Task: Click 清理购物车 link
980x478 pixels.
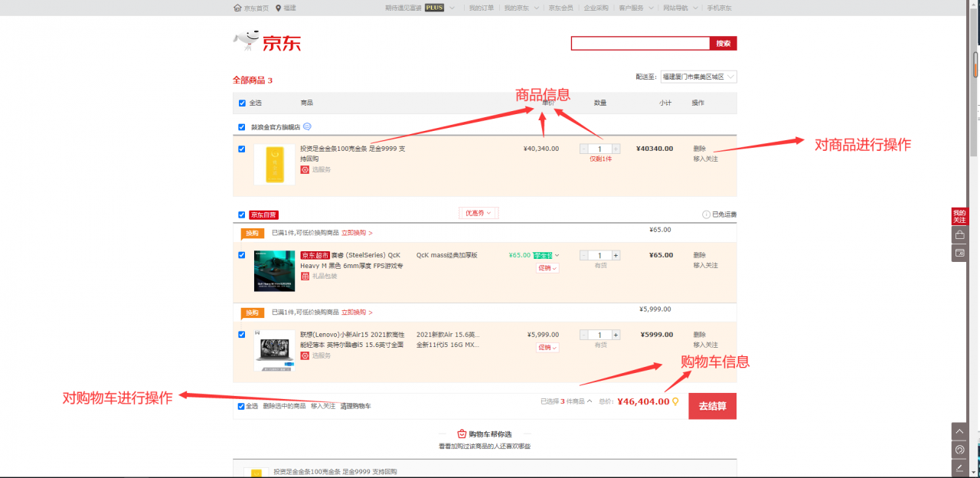Action: tap(356, 406)
